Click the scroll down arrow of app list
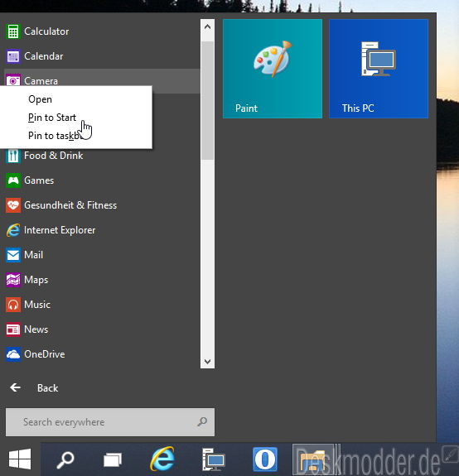 (207, 361)
